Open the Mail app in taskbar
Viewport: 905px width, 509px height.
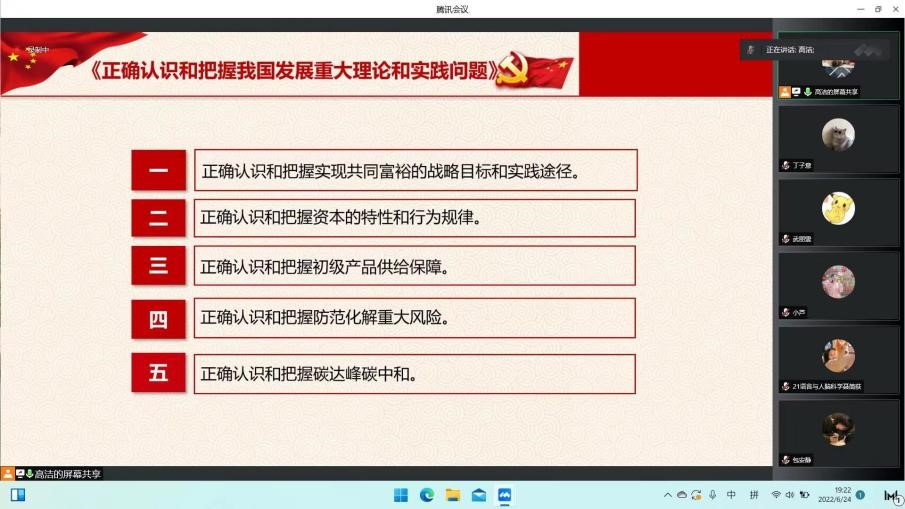(x=479, y=495)
